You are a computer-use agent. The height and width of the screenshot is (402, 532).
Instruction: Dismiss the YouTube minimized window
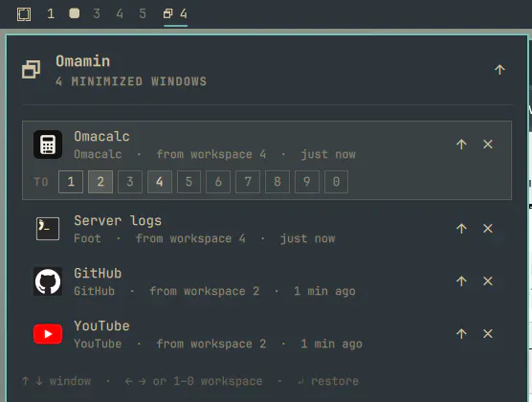(x=488, y=334)
